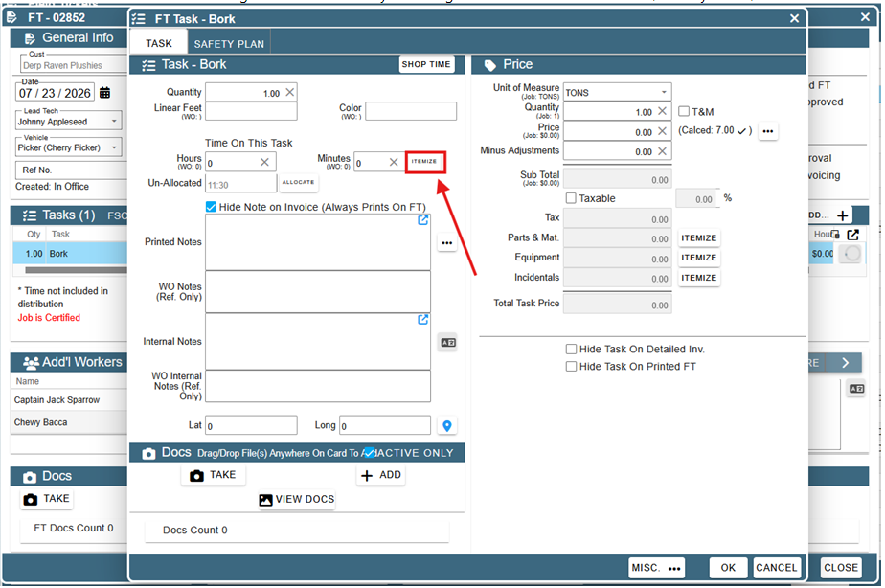This screenshot has height=588, width=885.
Task: Click the Shop Time button
Action: click(x=426, y=64)
